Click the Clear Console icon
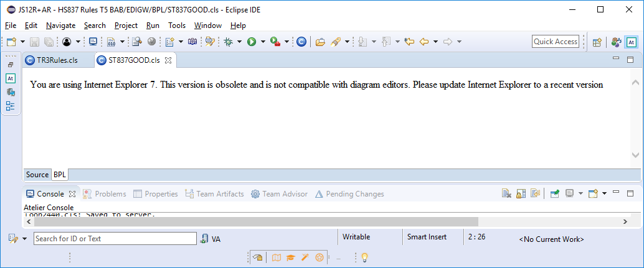Screen dimensions: 644x268 [507, 193]
